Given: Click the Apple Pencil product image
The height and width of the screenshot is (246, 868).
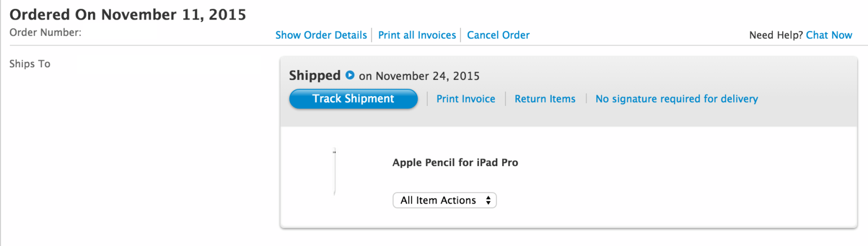Looking at the screenshot, I should (x=334, y=171).
